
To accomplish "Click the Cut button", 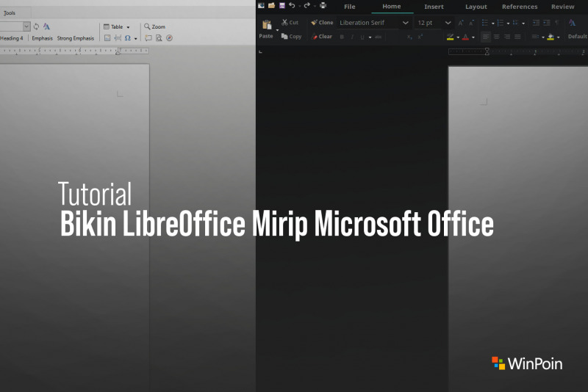I will pyautogui.click(x=290, y=23).
